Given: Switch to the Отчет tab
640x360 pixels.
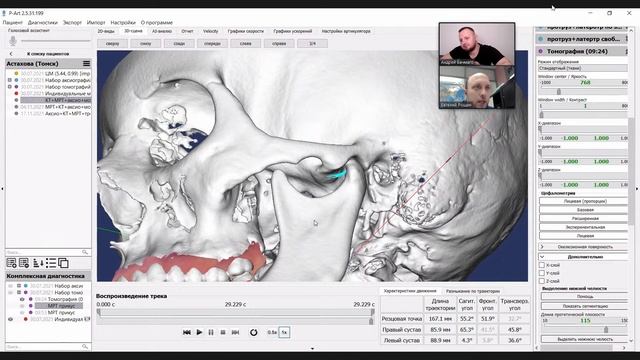Looking at the screenshot, I should pos(187,31).
